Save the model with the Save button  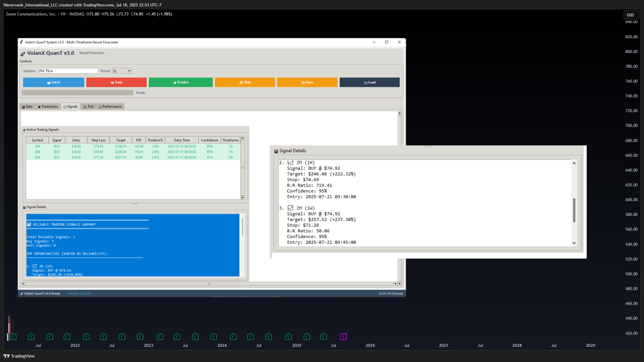coord(307,82)
